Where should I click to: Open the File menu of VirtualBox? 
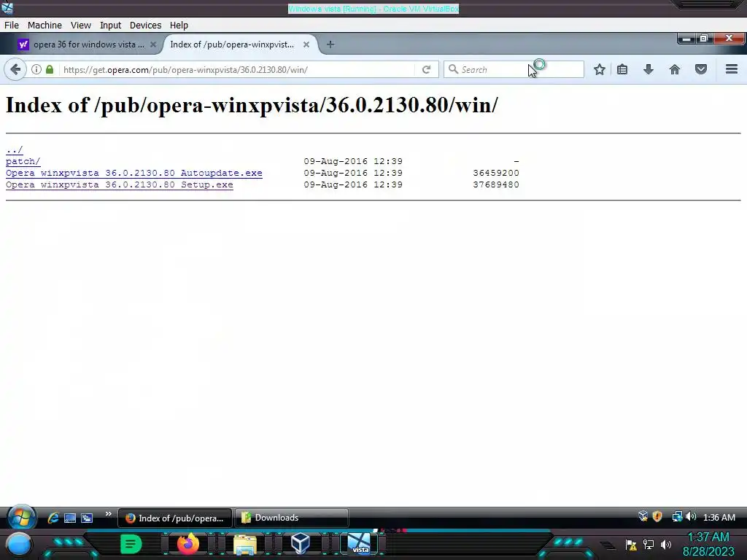coord(12,26)
